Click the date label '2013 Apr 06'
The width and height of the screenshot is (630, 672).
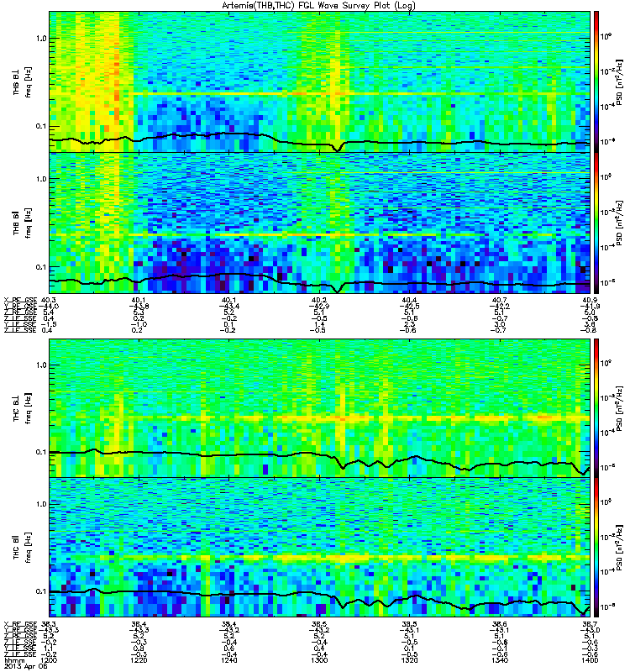[26, 667]
